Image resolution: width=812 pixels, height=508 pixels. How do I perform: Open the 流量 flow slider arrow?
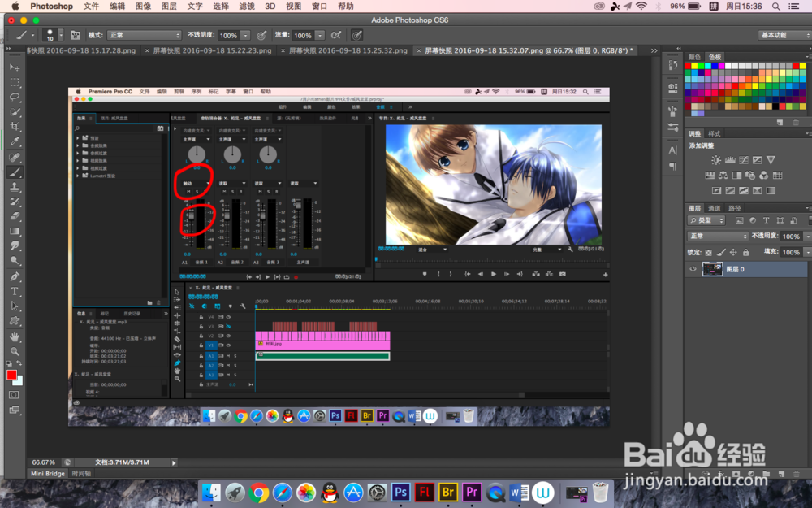320,35
